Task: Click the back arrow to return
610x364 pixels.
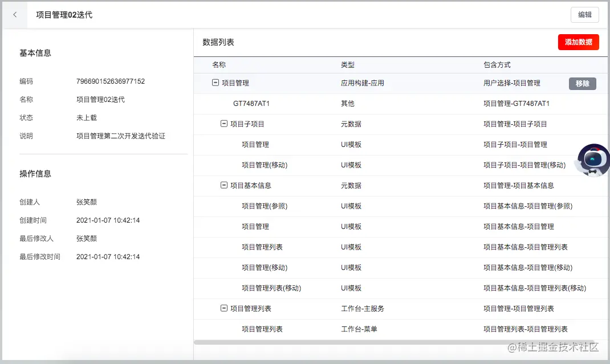Action: coord(14,15)
